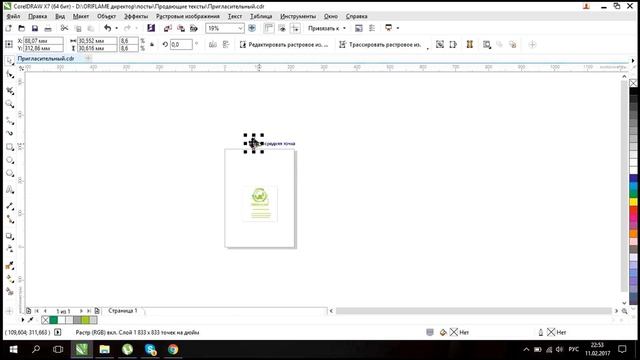640x360 pixels.
Task: Expand the Undo history arrow
Action: (116, 28)
